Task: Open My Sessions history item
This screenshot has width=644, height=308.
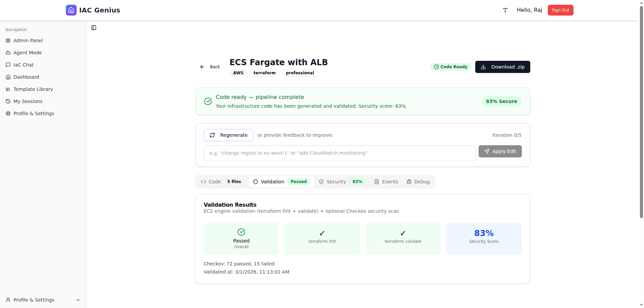Action: 28,101
